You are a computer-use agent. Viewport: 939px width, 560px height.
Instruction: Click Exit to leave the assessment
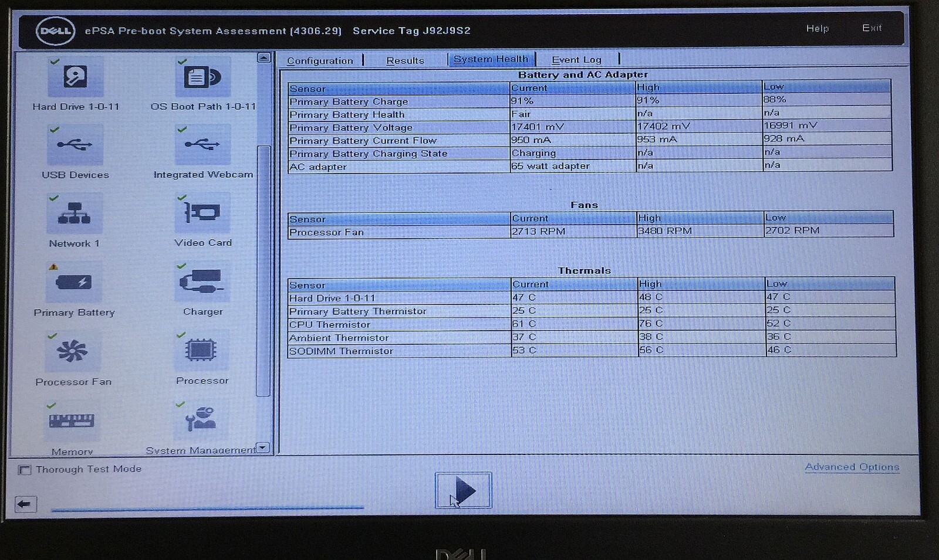pos(872,28)
